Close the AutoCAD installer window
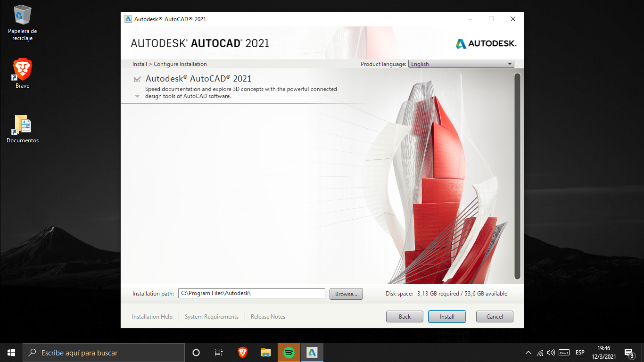Viewport: 644px width, 362px height. pos(513,19)
